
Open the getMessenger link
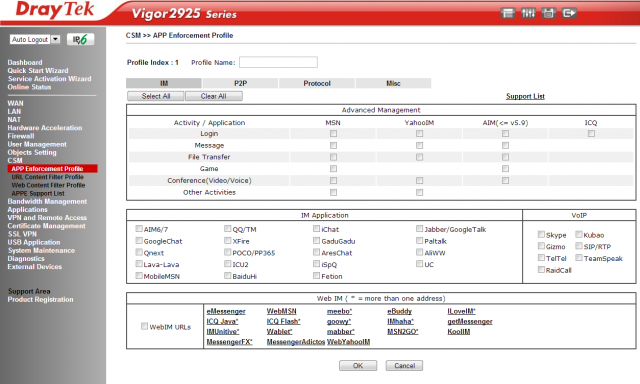pos(470,322)
